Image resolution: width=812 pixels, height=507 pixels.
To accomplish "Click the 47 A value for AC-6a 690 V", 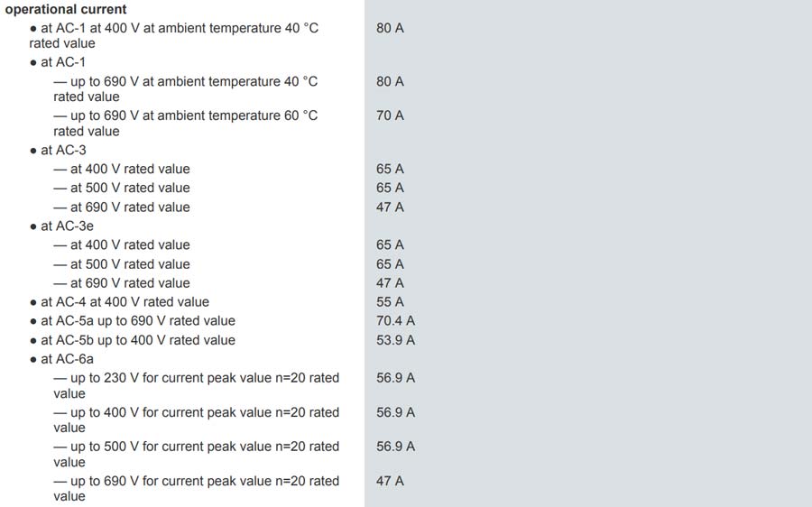I will pyautogui.click(x=390, y=481).
